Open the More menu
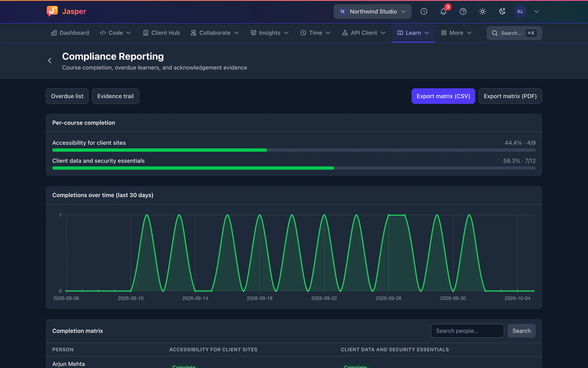Viewport: 588px width, 368px height. point(457,33)
